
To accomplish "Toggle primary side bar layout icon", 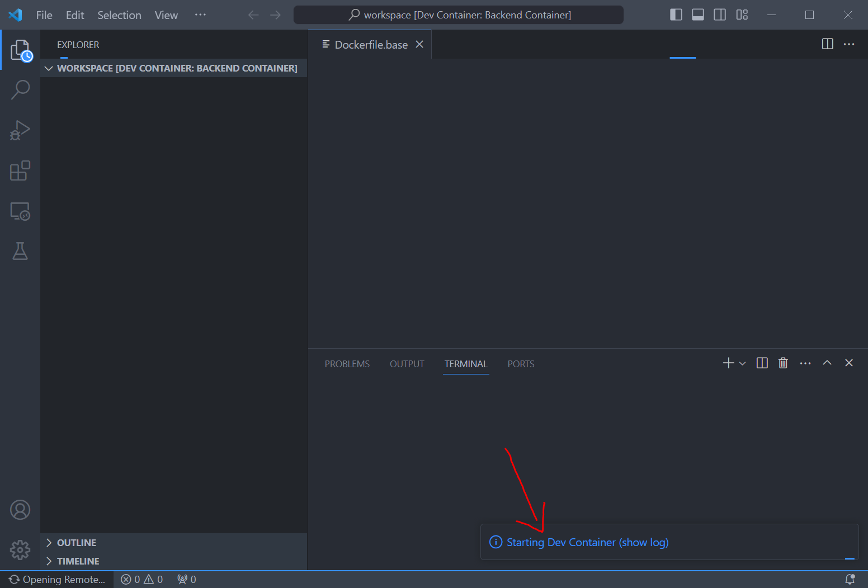I will (676, 15).
